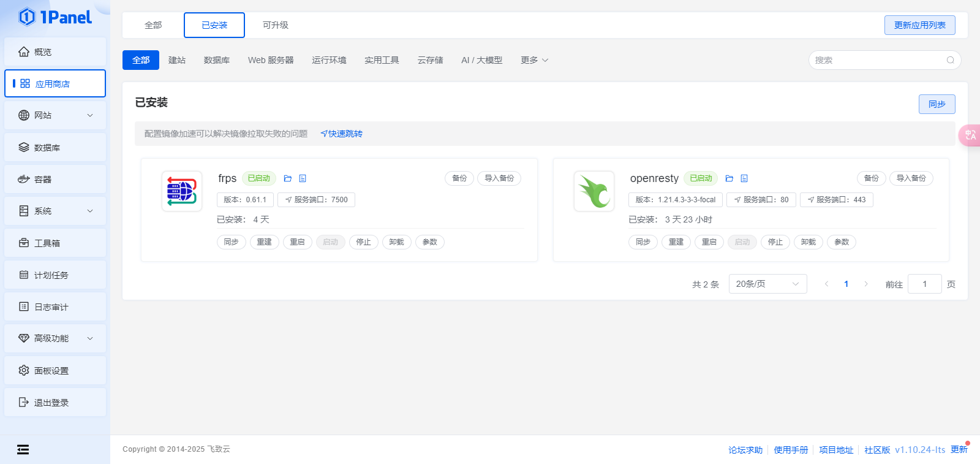This screenshot has width=980, height=464.
Task: Select the 数据库 category filter
Action: point(217,60)
